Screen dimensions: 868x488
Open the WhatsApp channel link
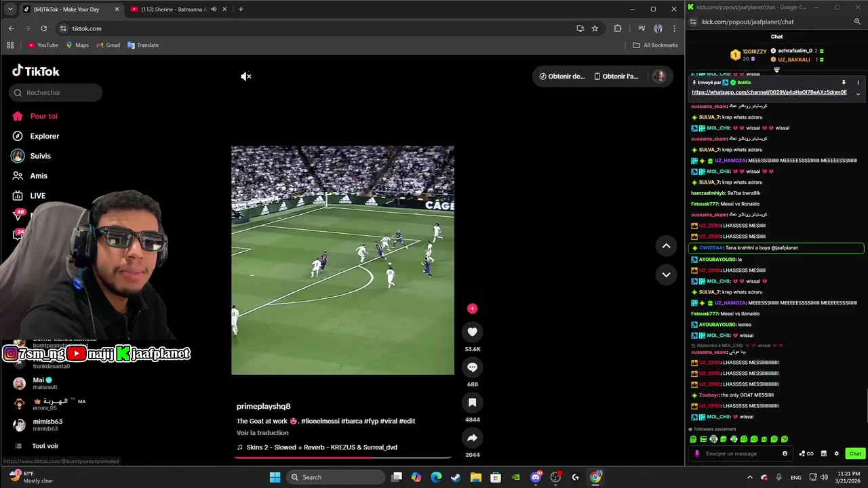769,92
